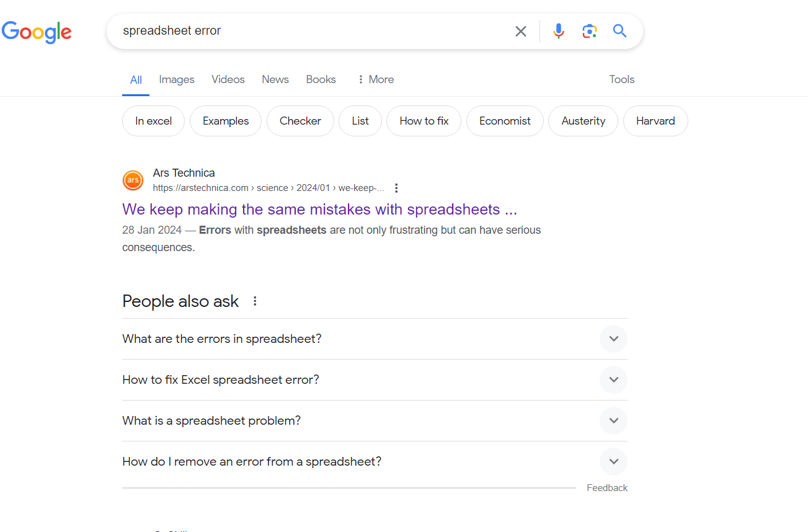Click the question "How to fix Excel spreadsheet error?"

pyautogui.click(x=221, y=380)
